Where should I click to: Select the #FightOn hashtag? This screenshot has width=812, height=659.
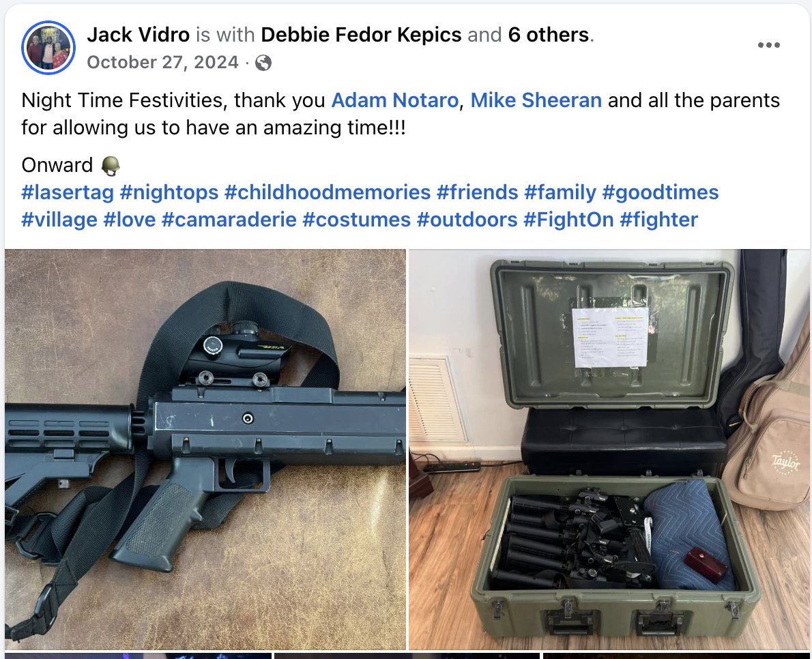pyautogui.click(x=568, y=220)
